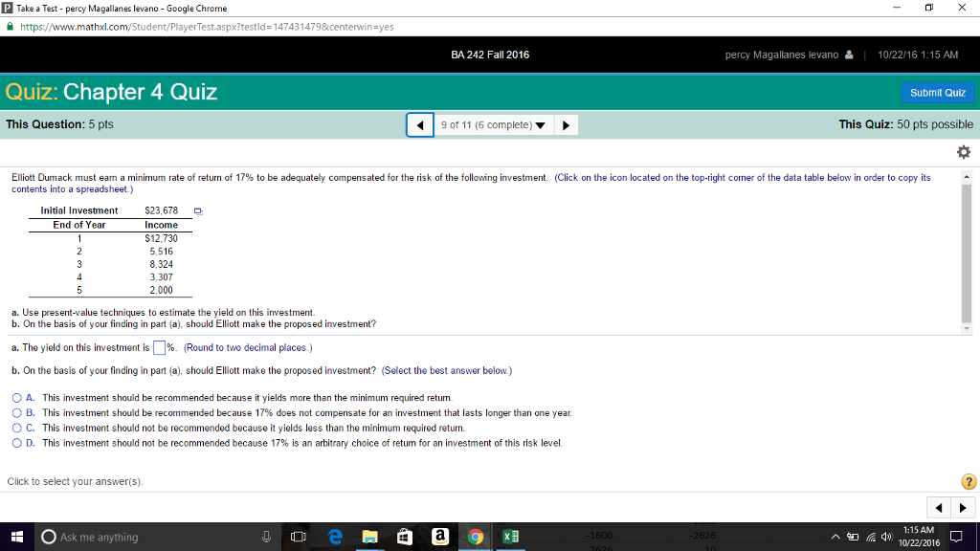Click the 'Chapter 4 Quiz' title text
Viewport: 980px width, 551px height.
click(x=140, y=92)
